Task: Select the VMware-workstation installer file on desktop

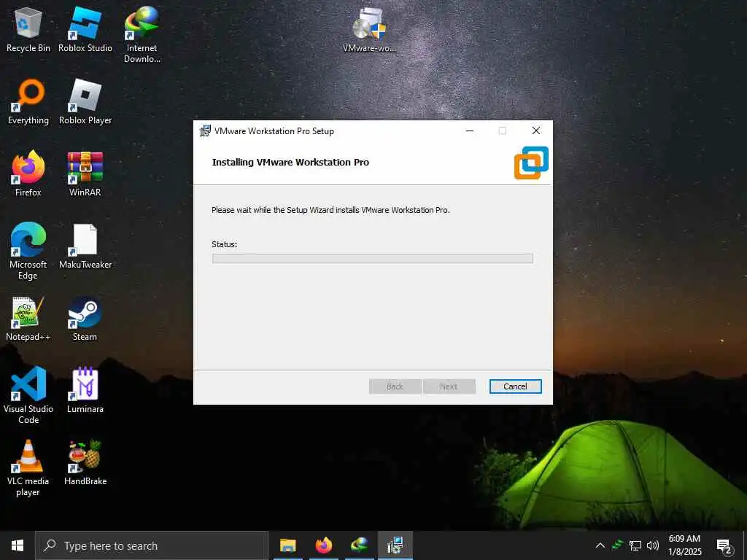Action: (369, 29)
